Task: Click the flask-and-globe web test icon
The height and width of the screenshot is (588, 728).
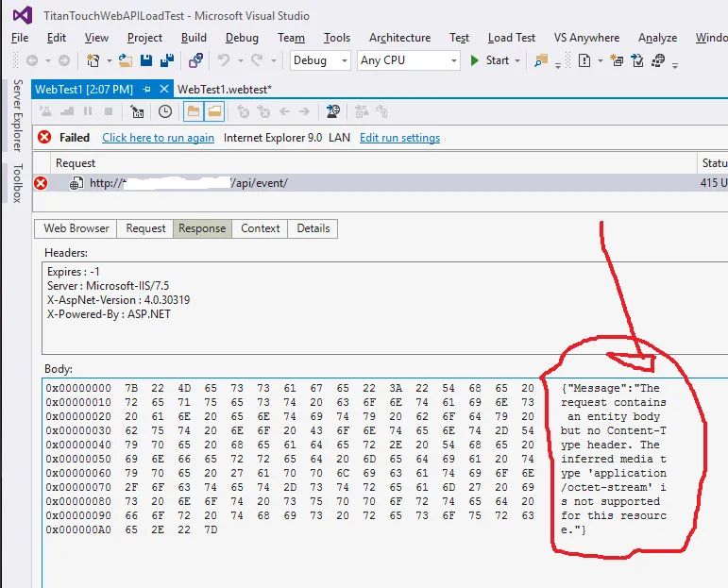Action: [x=333, y=111]
